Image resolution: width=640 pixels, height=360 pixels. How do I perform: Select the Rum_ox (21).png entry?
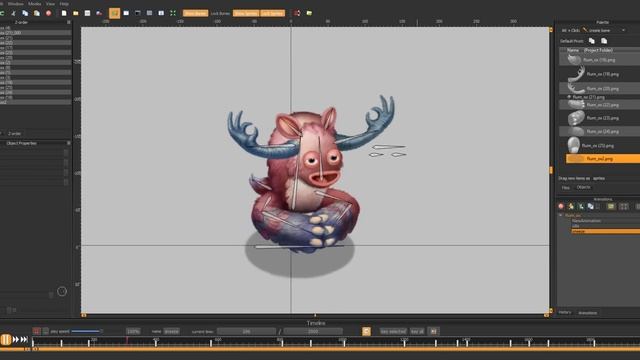point(589,97)
